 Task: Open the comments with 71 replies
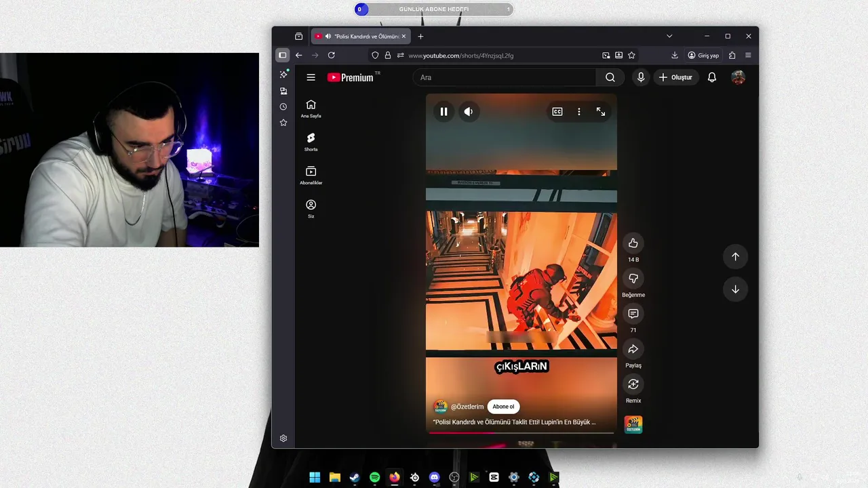point(633,314)
